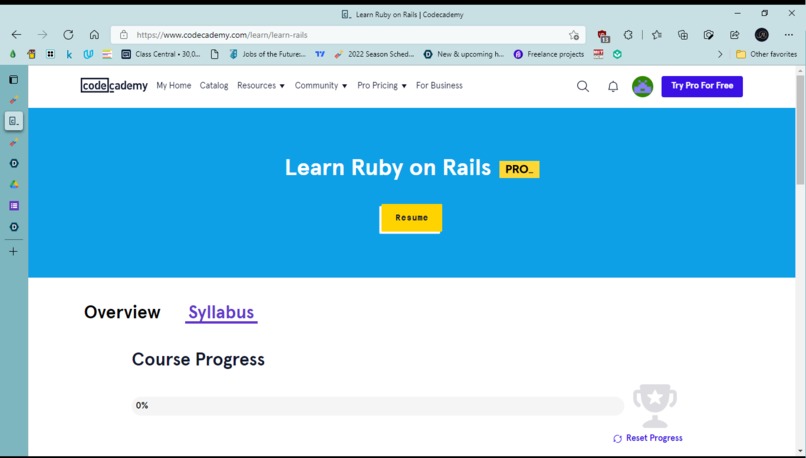Open notifications bell on Codecademy

tap(613, 86)
